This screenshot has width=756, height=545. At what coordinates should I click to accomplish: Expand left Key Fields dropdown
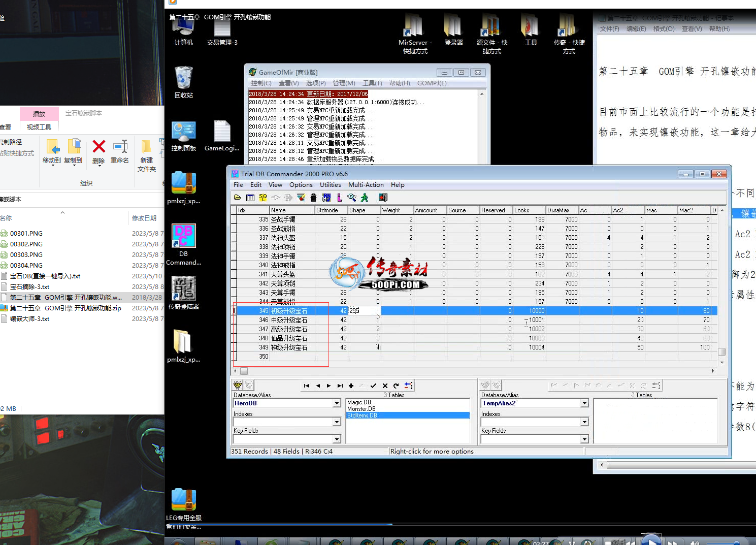point(337,439)
